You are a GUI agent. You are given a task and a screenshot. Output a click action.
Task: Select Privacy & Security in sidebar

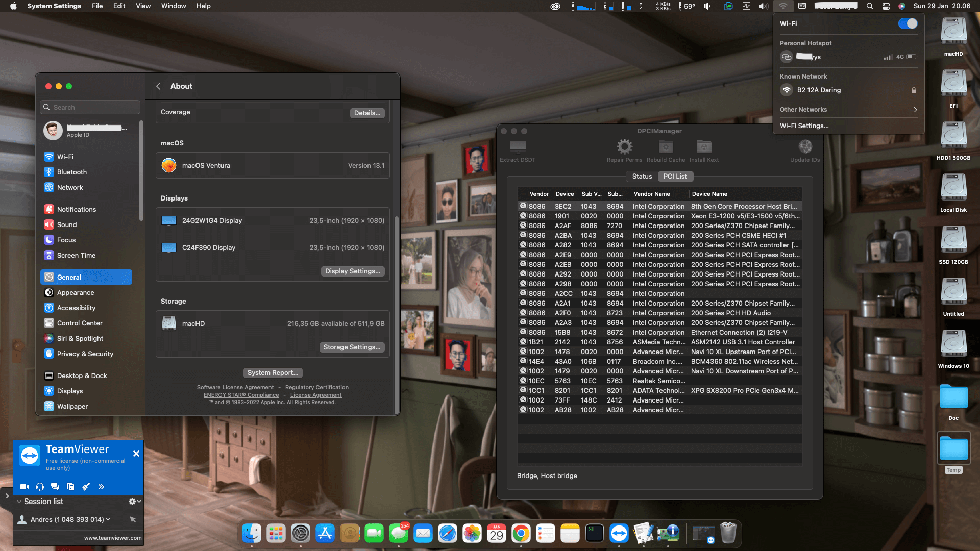(86, 354)
